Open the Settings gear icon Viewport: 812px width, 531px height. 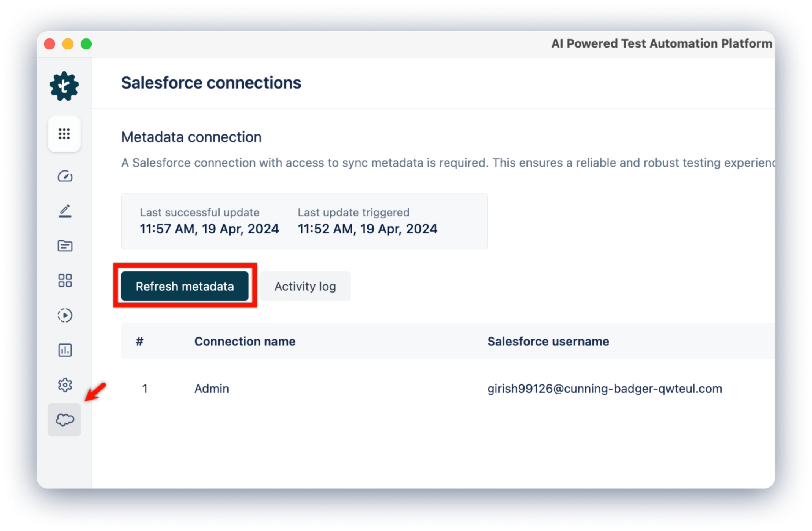coord(65,385)
